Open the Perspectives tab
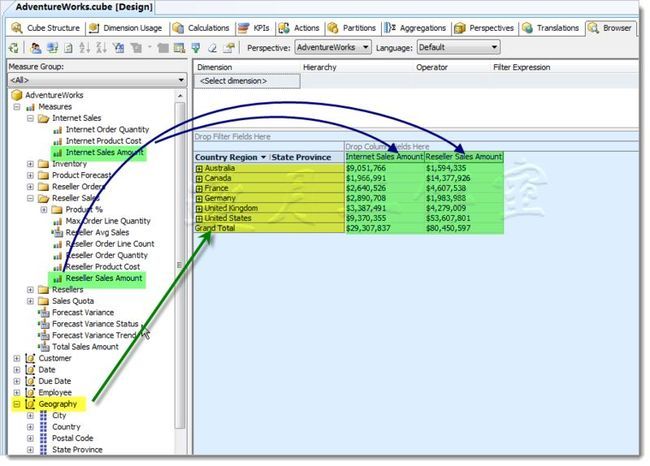The height and width of the screenshot is (466, 650). 484,28
